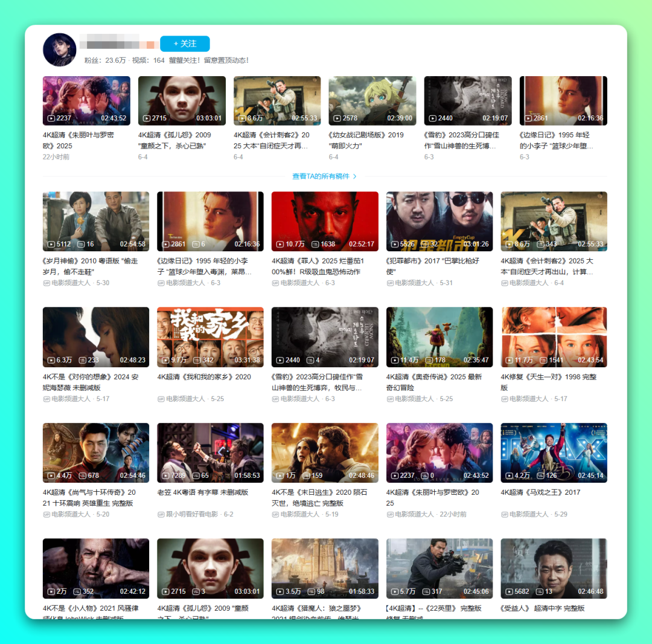652x644 pixels.
Task: Click danmaku icon showing 159 on 末日逃生
Action: [x=307, y=475]
